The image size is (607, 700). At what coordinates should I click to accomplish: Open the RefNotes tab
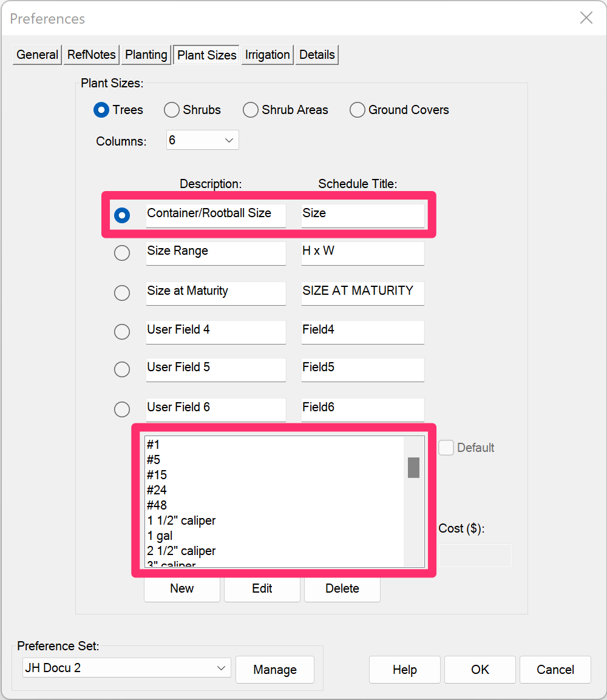[92, 55]
